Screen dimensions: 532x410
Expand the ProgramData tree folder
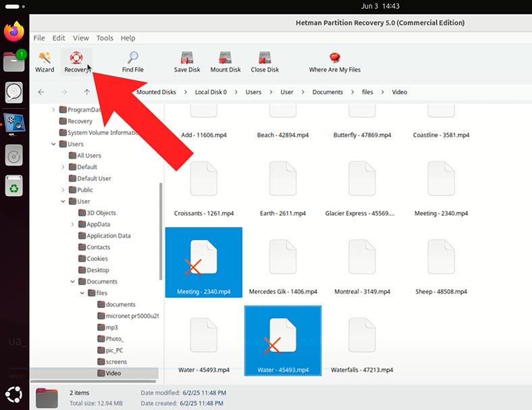pyautogui.click(x=53, y=109)
